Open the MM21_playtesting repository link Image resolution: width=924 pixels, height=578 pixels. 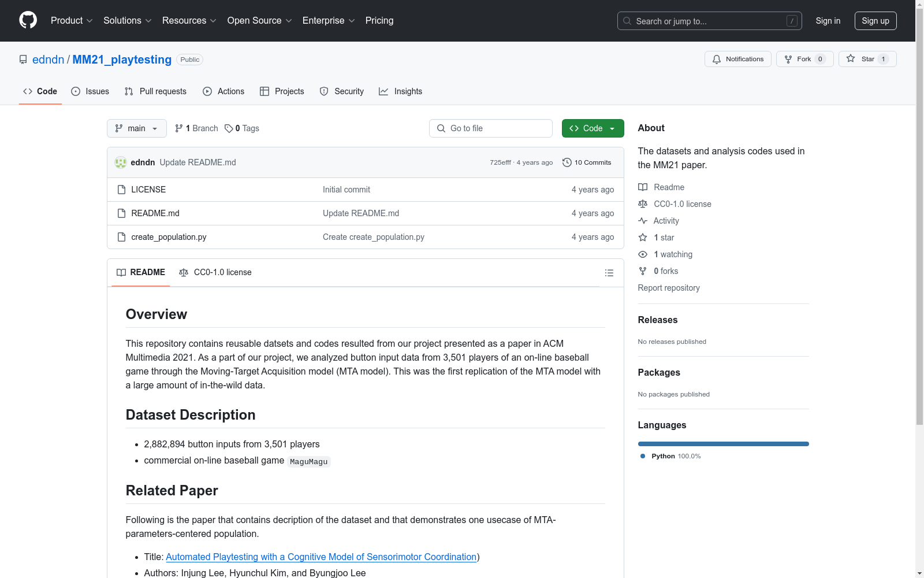tap(122, 60)
